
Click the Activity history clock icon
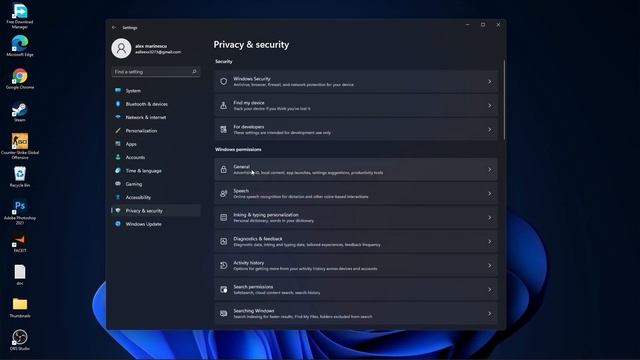[x=223, y=266]
